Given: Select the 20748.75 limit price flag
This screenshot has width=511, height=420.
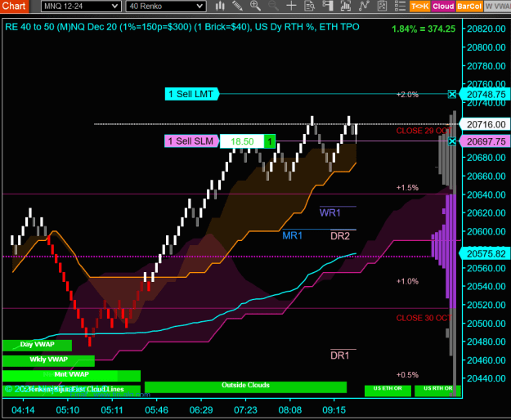Looking at the screenshot, I should coord(485,95).
